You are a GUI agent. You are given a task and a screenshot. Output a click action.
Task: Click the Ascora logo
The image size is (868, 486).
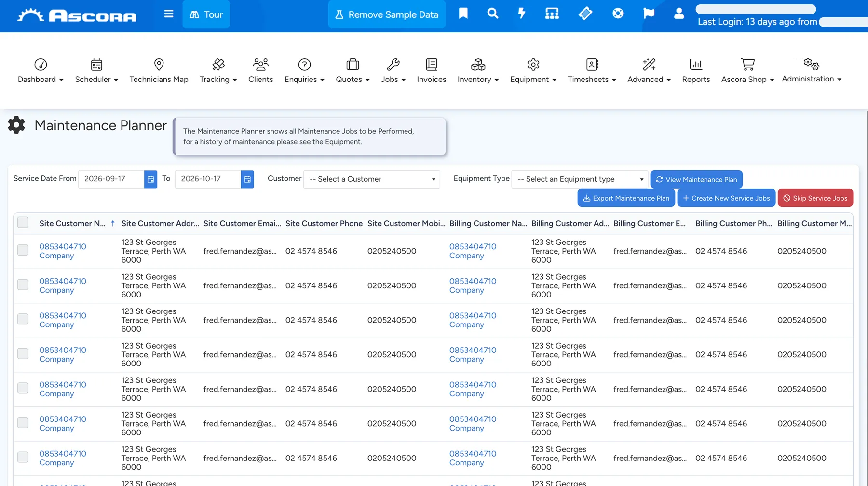click(77, 15)
